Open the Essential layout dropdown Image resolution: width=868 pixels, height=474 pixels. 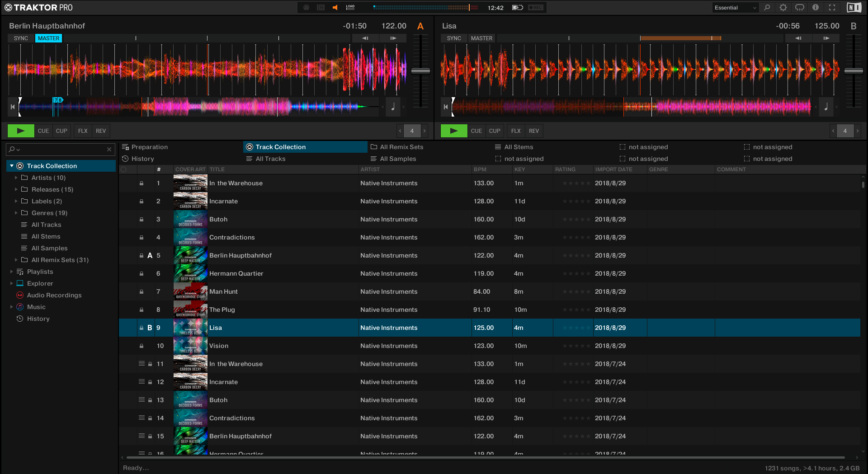pos(735,8)
